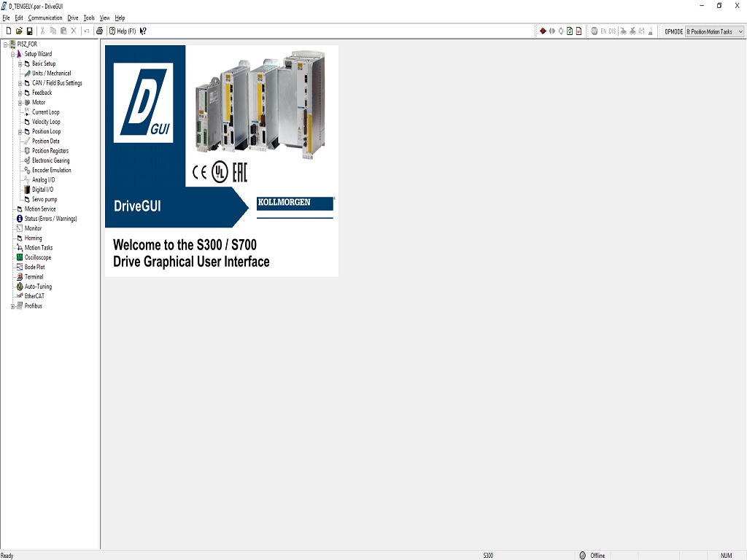Collapse the PISZ_FOR root node

pos(5,44)
